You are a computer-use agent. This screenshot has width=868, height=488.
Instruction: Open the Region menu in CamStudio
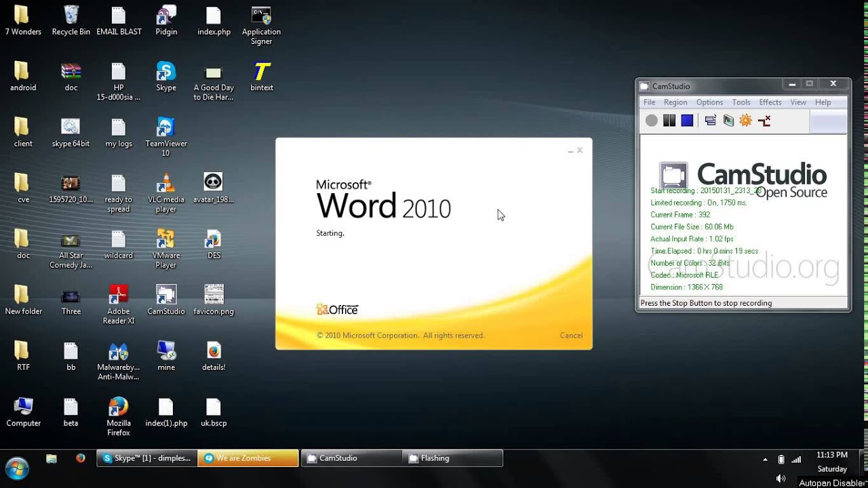point(675,102)
